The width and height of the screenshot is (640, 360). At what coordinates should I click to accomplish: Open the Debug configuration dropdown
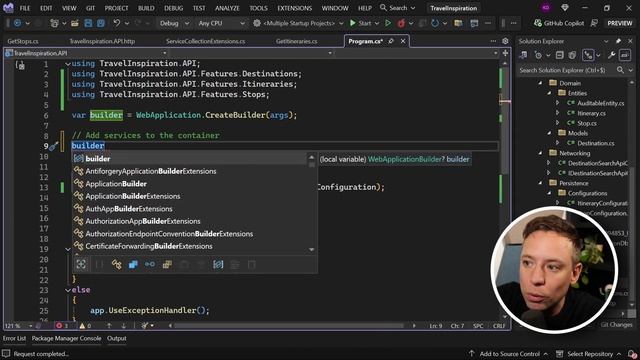click(x=174, y=23)
